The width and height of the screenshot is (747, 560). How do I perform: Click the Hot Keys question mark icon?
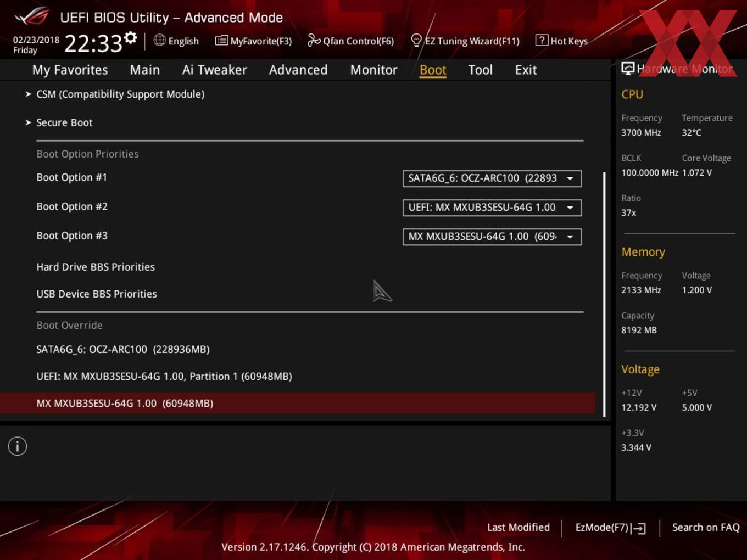click(x=542, y=40)
